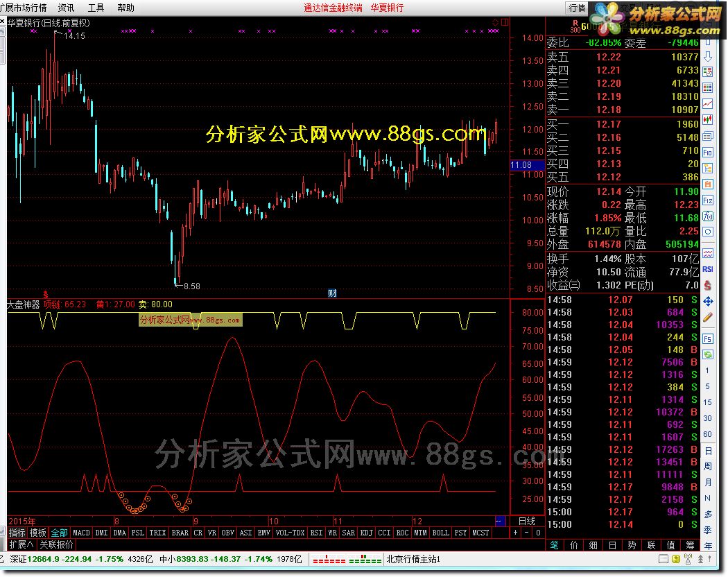This screenshot has width=728, height=577.
Task: Open the 帮助 menu
Action: click(x=125, y=8)
